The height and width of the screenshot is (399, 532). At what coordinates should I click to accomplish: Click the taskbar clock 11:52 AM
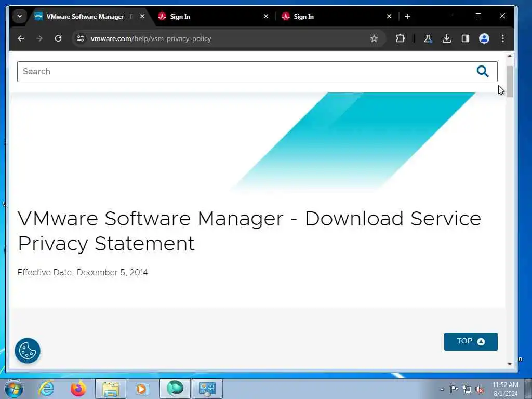[x=505, y=385]
